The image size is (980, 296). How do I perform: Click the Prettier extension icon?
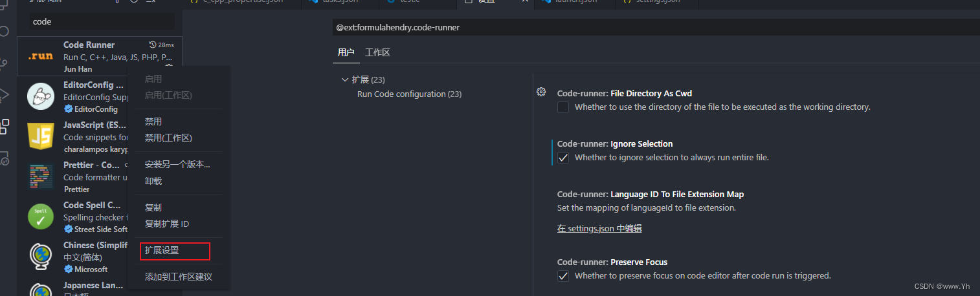(41, 176)
